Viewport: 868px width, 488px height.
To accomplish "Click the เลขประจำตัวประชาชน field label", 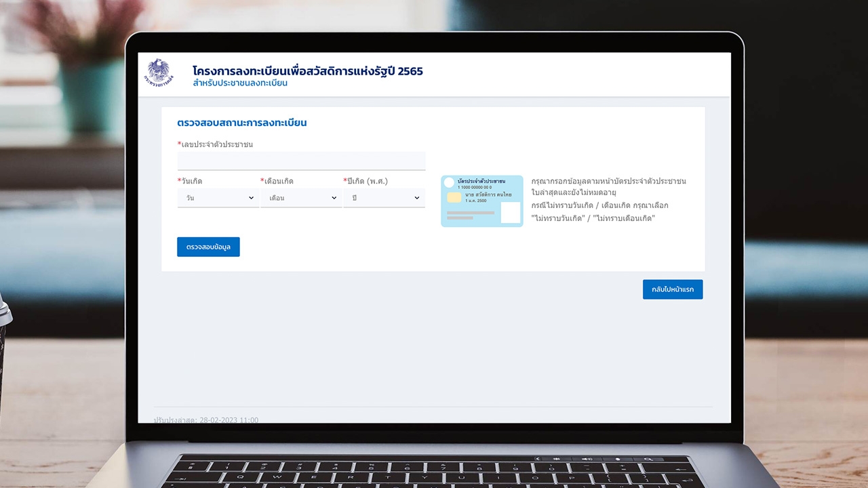I will [215, 144].
